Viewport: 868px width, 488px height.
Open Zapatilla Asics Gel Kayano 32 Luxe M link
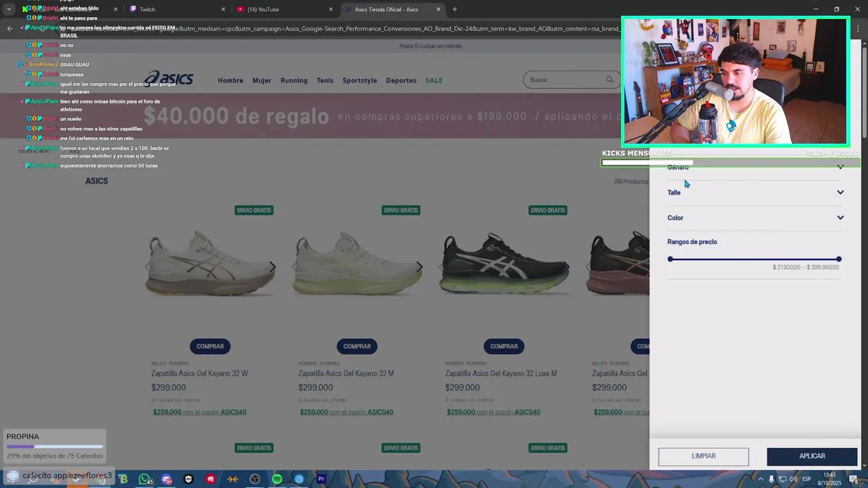(500, 373)
